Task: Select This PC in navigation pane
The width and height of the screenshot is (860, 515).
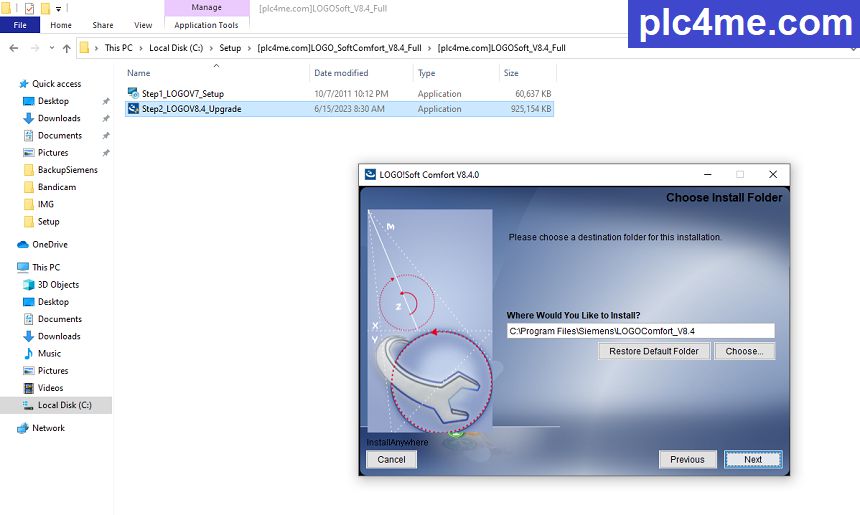Action: click(x=46, y=267)
